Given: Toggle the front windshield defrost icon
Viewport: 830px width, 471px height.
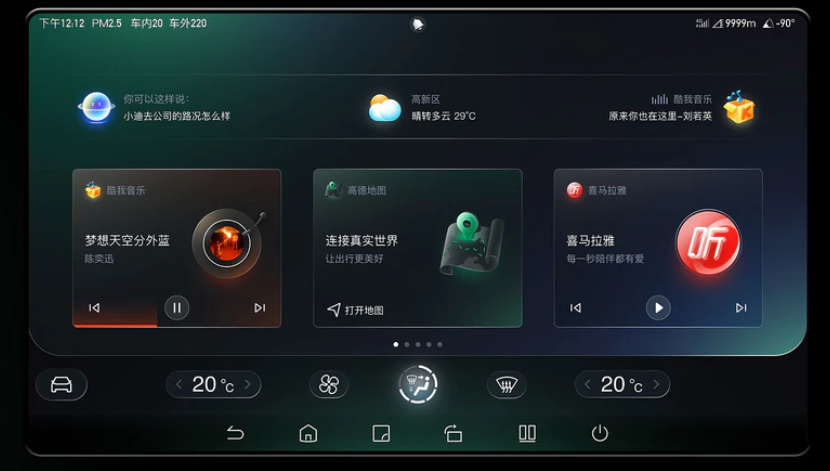Looking at the screenshot, I should pos(507,385).
